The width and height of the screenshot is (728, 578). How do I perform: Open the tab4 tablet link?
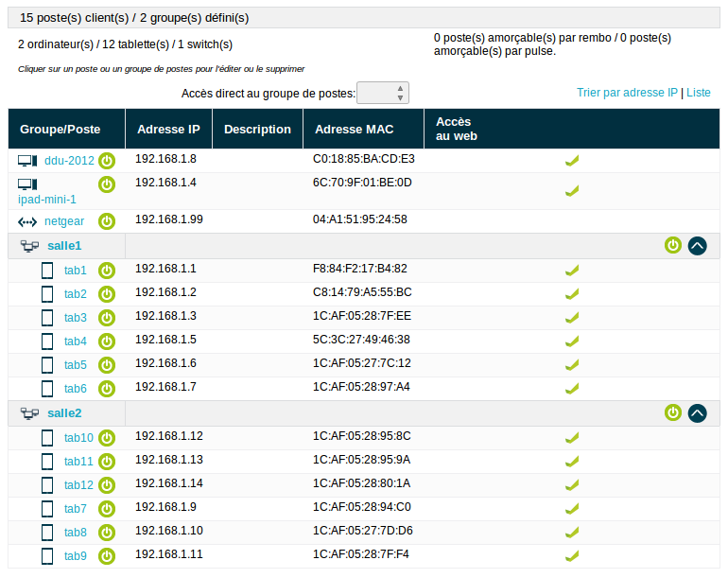click(x=76, y=342)
